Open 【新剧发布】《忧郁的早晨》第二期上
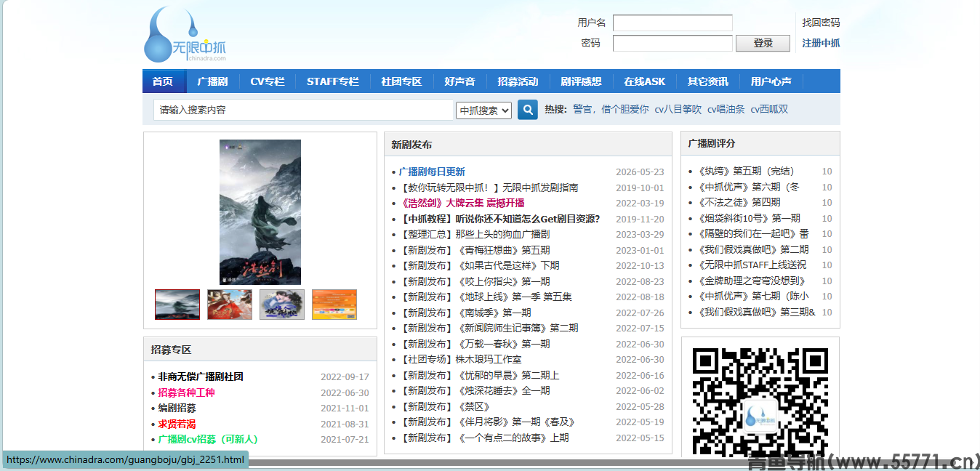The image size is (980, 471). [479, 375]
